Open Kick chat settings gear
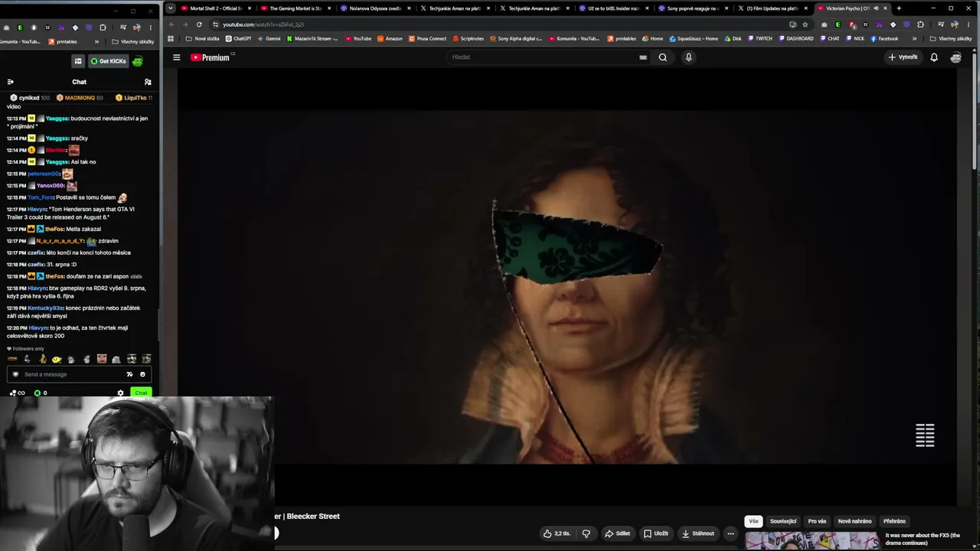 pyautogui.click(x=120, y=393)
